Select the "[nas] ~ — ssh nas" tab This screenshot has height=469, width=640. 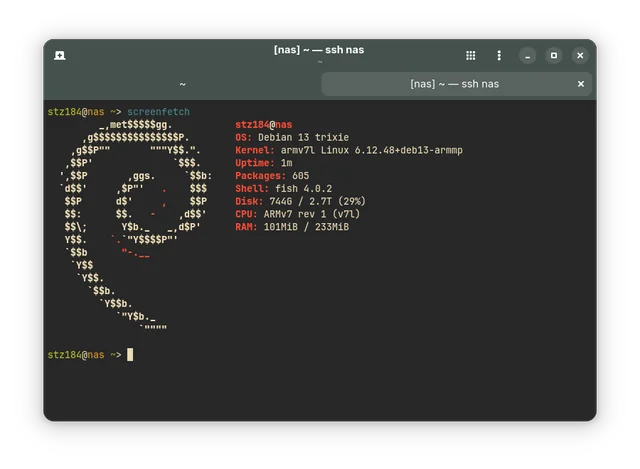click(x=454, y=84)
